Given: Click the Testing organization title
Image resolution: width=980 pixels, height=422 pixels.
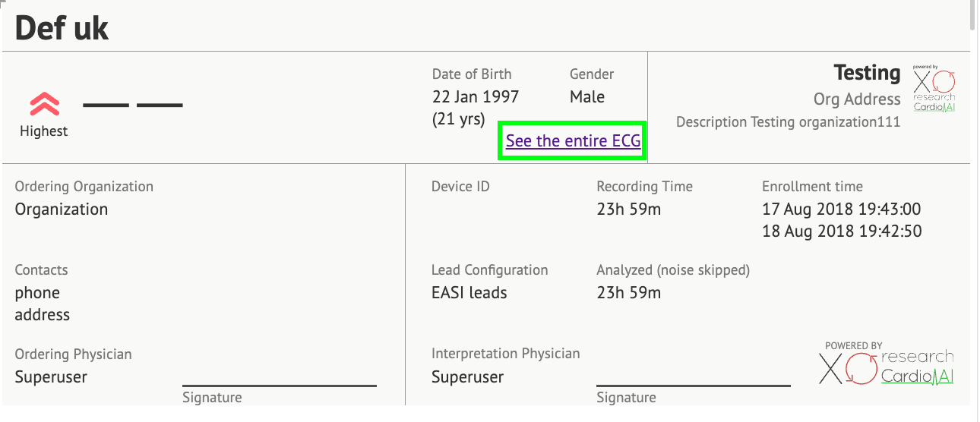Looking at the screenshot, I should pos(867,73).
